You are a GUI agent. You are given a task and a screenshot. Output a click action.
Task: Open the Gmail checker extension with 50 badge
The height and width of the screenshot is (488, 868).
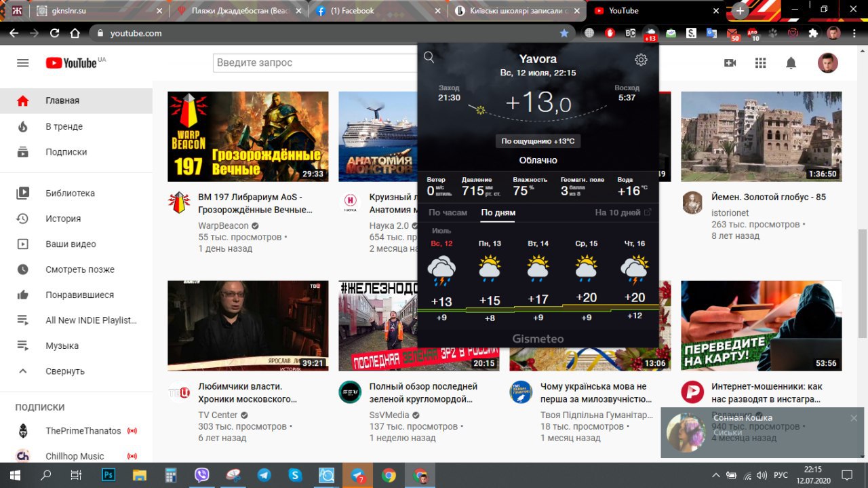pos(732,33)
